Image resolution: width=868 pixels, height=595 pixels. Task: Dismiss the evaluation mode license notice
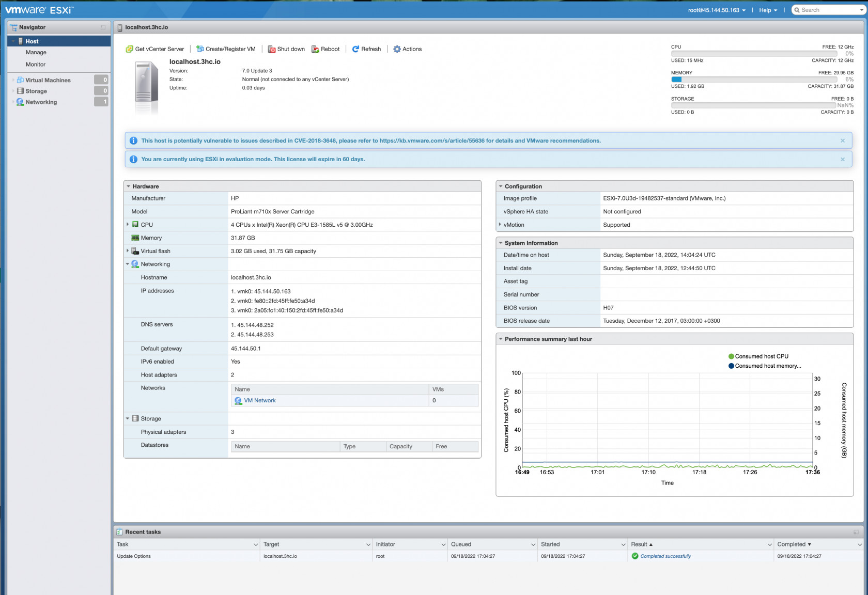click(842, 159)
